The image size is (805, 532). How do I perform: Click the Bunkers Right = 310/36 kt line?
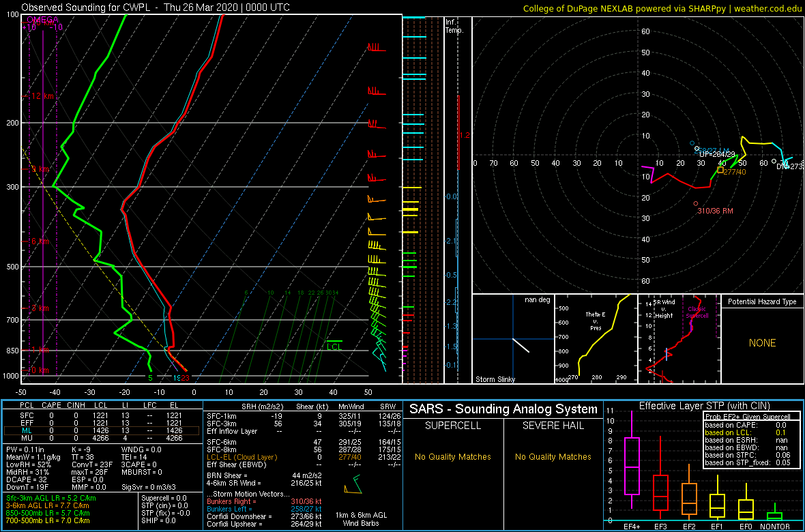click(x=264, y=501)
